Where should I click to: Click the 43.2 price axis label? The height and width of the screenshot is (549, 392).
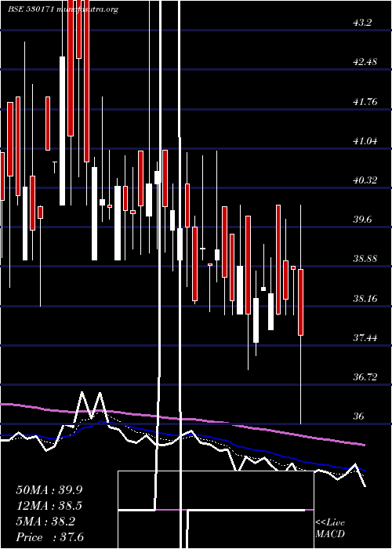pos(362,23)
